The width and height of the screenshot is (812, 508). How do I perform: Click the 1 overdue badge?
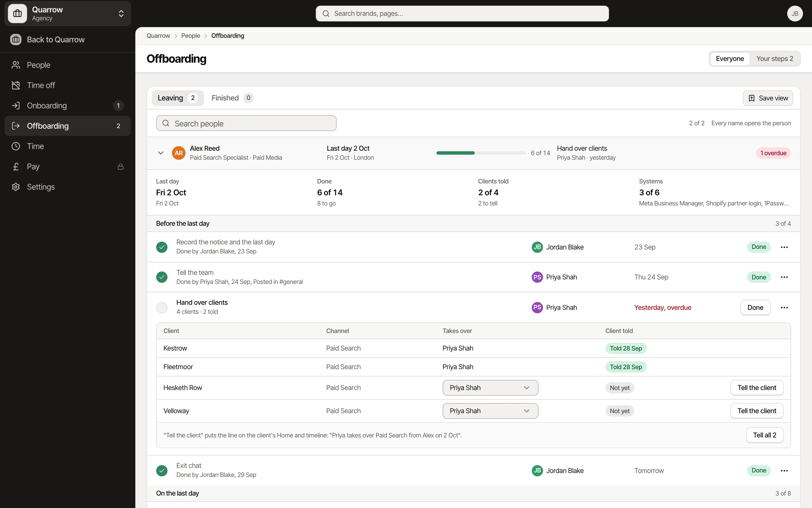(773, 153)
